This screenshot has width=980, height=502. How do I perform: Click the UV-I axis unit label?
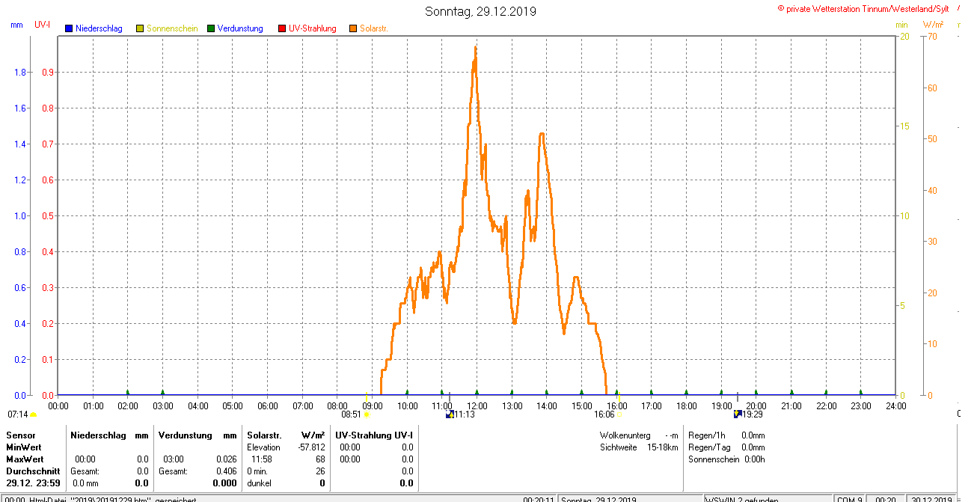tap(43, 25)
